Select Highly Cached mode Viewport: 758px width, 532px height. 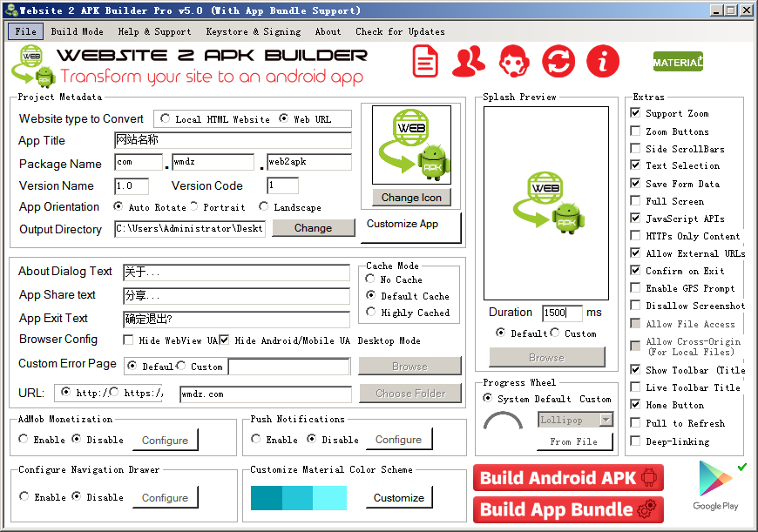371,312
